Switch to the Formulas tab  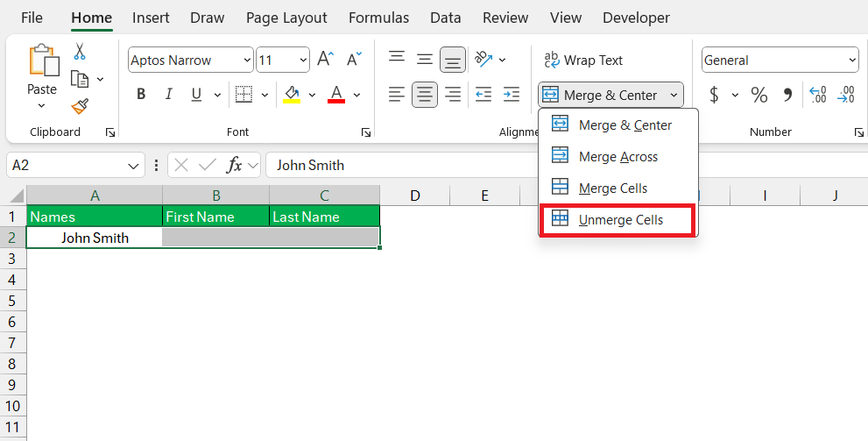[x=378, y=18]
